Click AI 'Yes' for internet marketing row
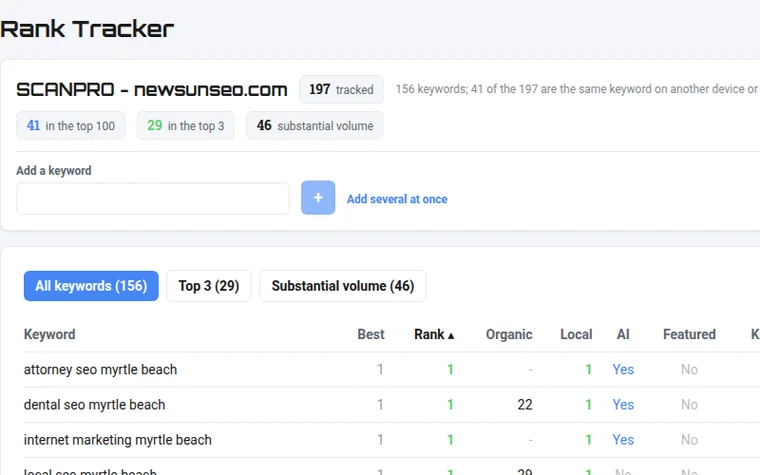Image resolution: width=760 pixels, height=475 pixels. pyautogui.click(x=623, y=440)
